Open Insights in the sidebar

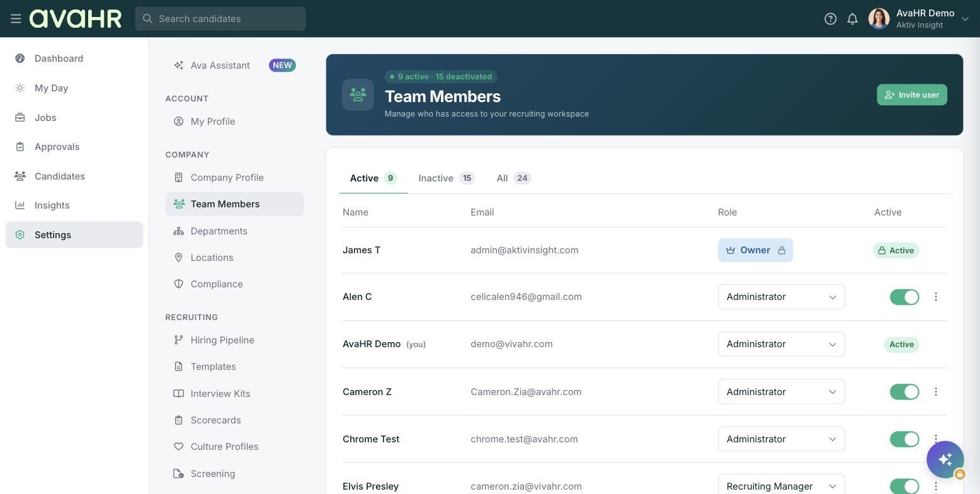click(x=74, y=205)
